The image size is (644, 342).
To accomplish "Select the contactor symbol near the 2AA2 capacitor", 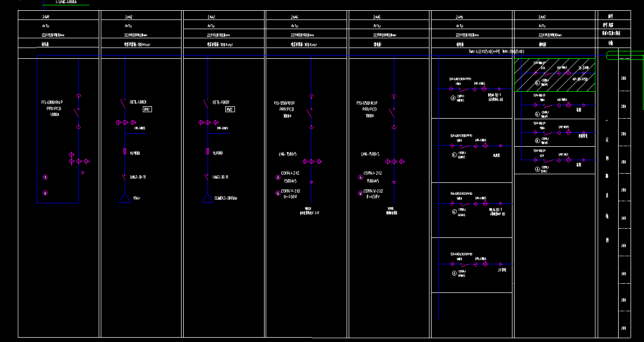I will click(x=123, y=177).
